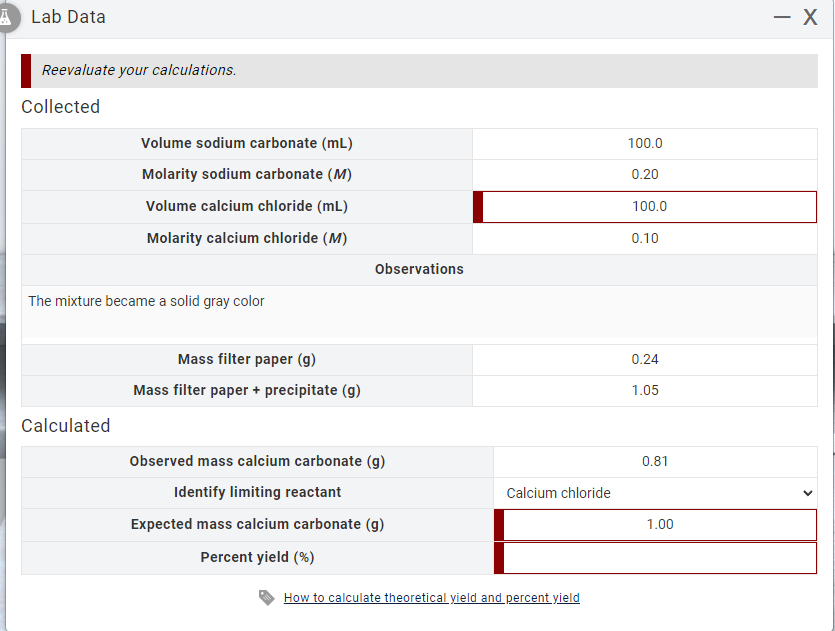Open the theoretical yield and percent yield guide
835x631 pixels.
(x=432, y=597)
